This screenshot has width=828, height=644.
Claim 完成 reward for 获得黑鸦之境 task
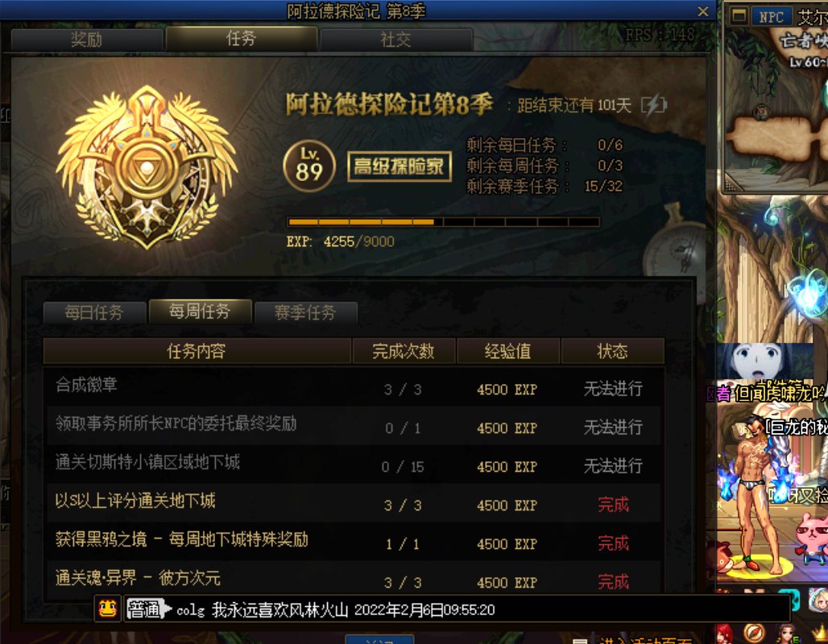pyautogui.click(x=613, y=543)
